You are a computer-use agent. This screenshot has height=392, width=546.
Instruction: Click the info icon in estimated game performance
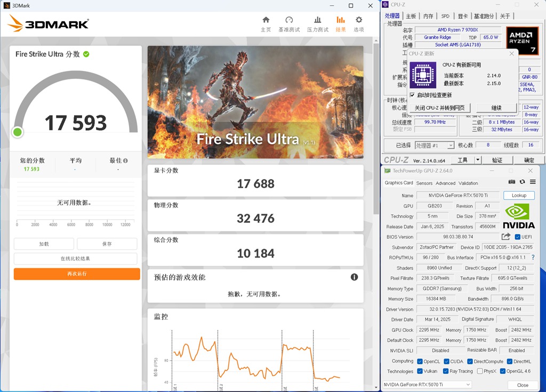click(x=354, y=277)
